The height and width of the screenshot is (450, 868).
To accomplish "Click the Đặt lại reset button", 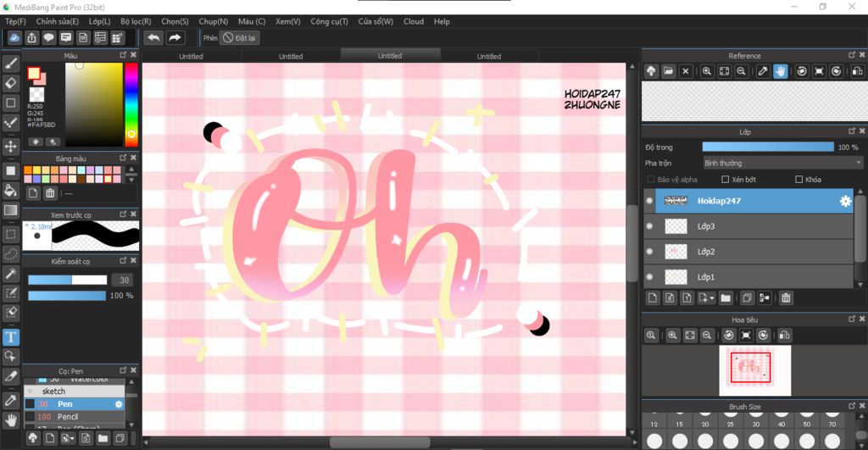I will [240, 37].
